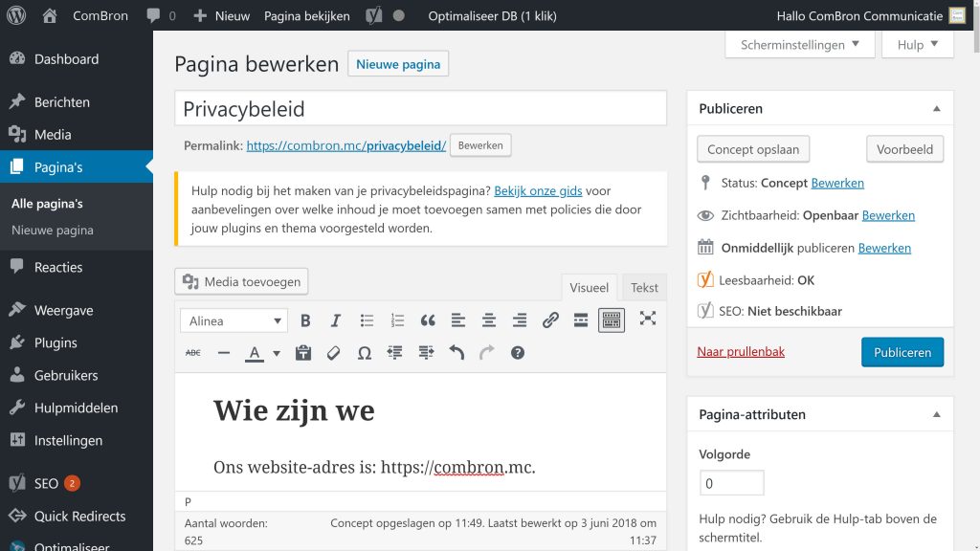Open the Alinea paragraph style dropdown
The height and width of the screenshot is (551, 980).
[234, 320]
